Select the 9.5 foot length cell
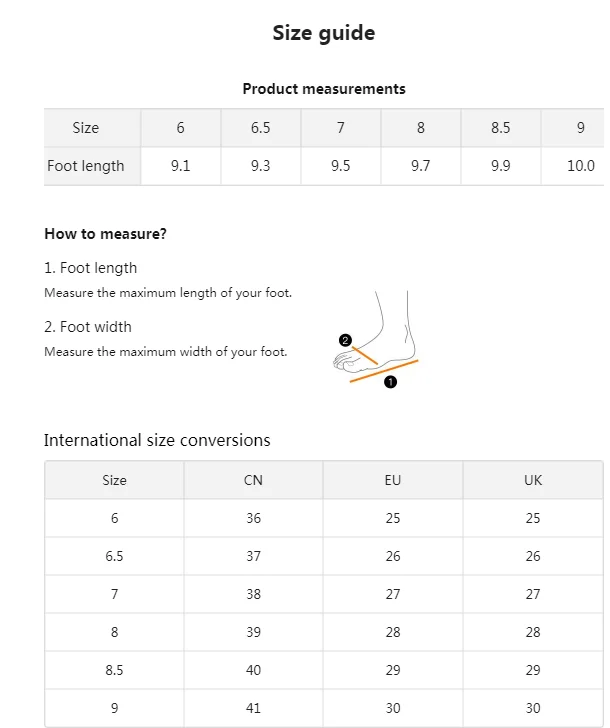 click(340, 166)
